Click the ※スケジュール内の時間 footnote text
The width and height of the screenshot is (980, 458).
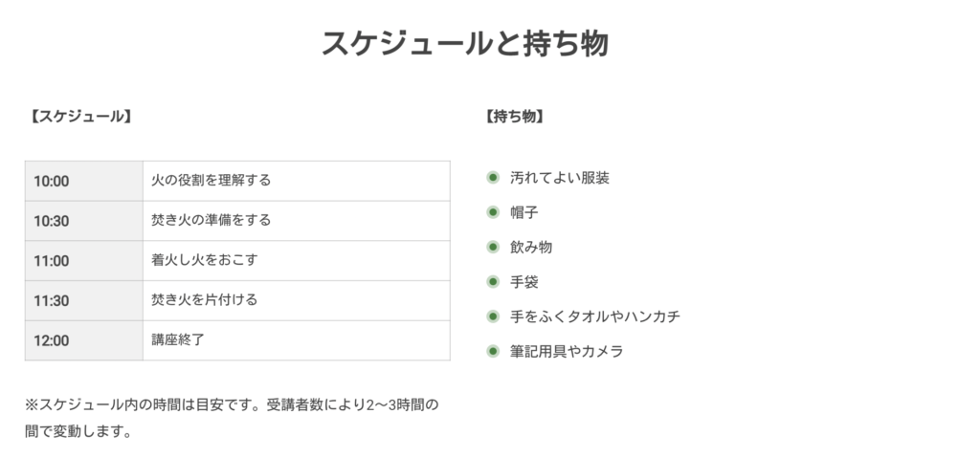pos(233,418)
